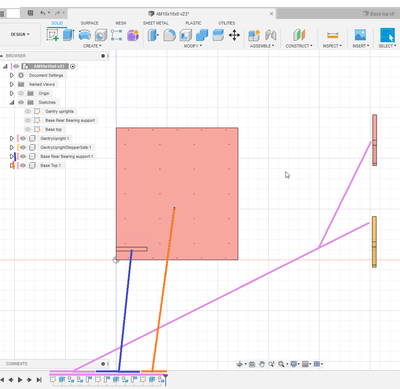The width and height of the screenshot is (400, 389).
Task: Select the Shell tool
Action: click(x=186, y=35)
